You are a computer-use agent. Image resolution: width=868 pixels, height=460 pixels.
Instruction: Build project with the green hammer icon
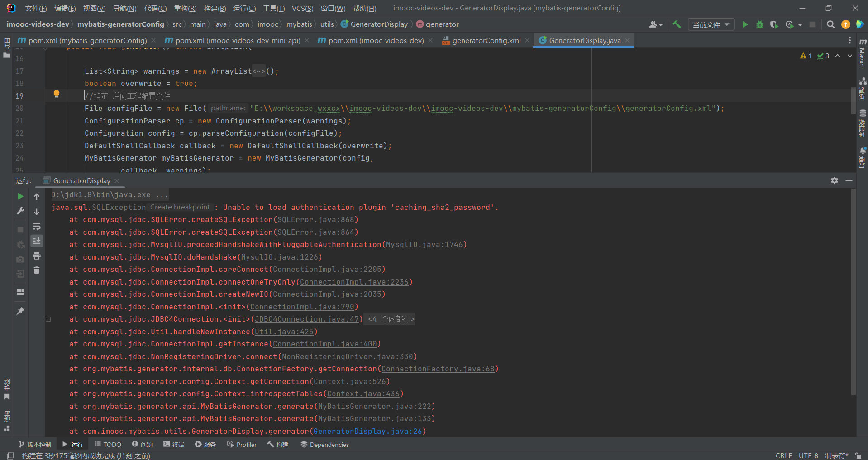tap(677, 24)
